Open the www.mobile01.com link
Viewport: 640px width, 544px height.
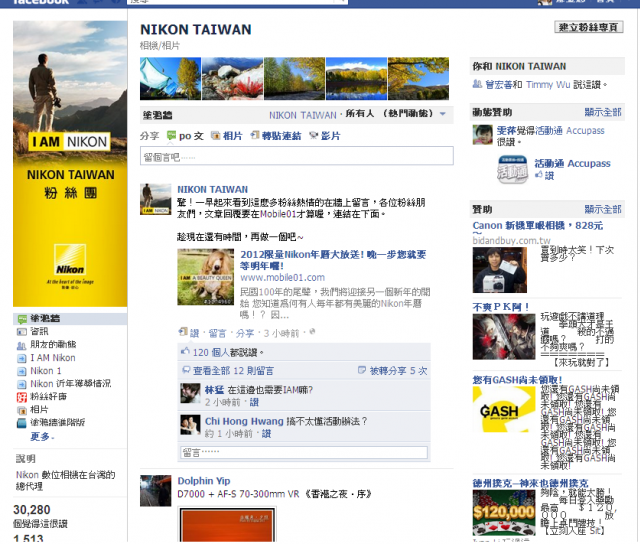point(282,278)
